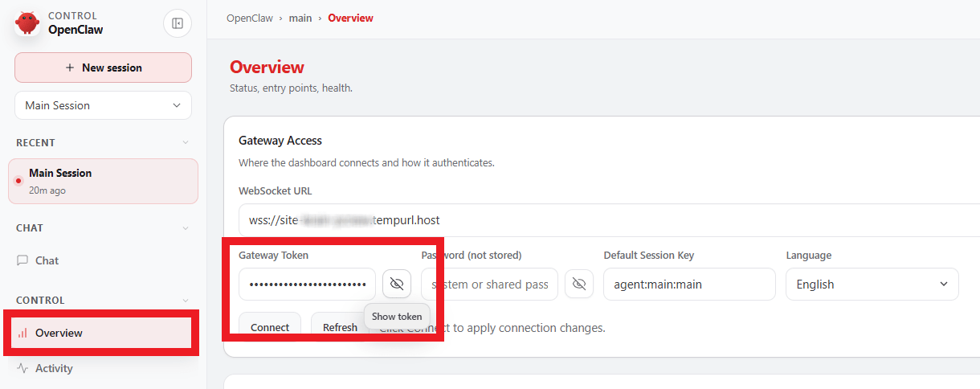Select OpenClaw in the breadcrumb

[249, 18]
